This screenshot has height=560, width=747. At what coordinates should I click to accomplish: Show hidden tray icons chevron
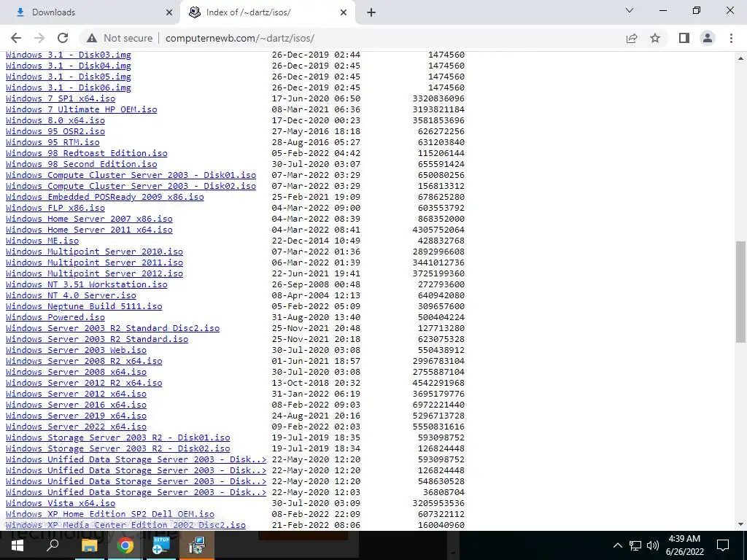click(x=617, y=545)
